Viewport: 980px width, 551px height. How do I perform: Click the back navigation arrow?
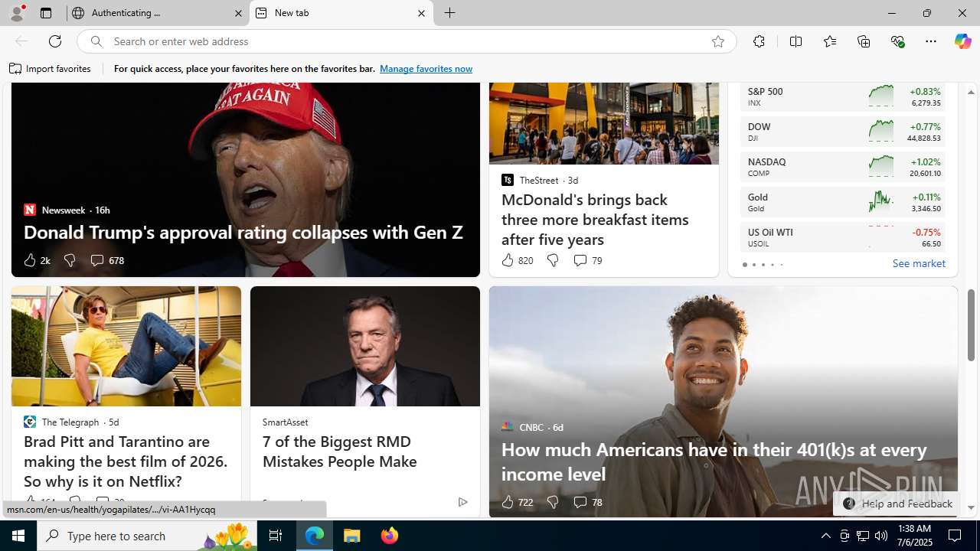(21, 41)
